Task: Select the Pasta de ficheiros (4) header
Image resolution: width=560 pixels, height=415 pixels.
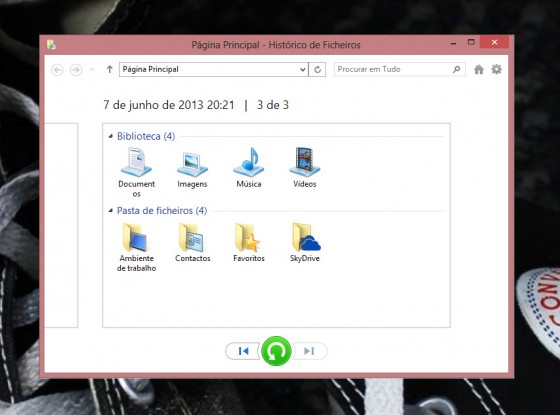Action: (162, 210)
